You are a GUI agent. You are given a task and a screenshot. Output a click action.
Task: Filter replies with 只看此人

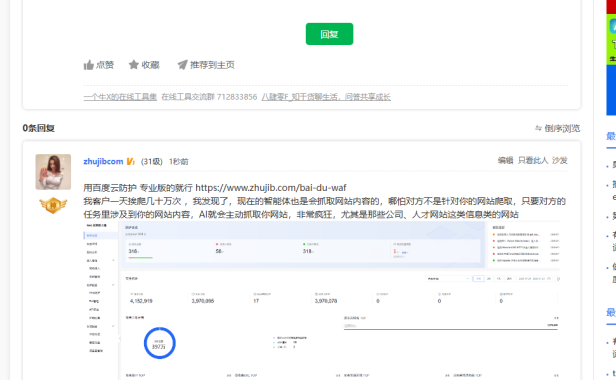click(532, 160)
